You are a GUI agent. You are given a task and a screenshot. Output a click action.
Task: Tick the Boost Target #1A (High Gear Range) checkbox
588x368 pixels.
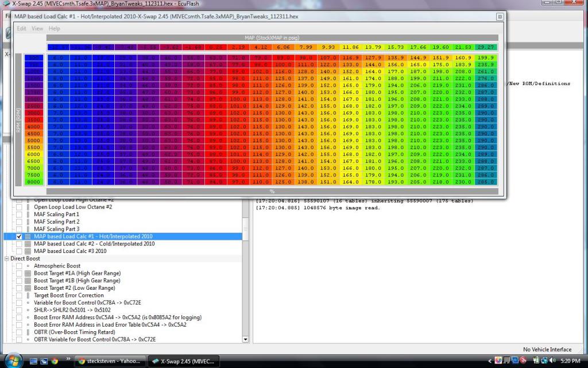[x=19, y=273]
